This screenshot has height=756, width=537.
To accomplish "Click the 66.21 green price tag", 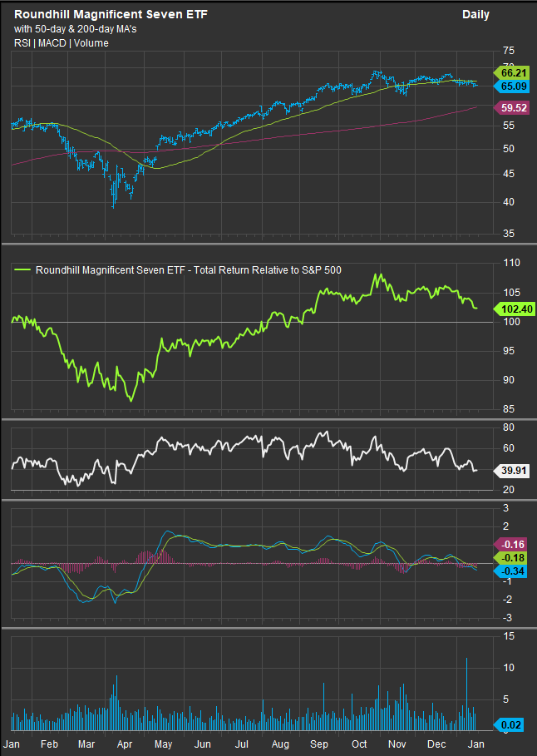I will pyautogui.click(x=510, y=73).
